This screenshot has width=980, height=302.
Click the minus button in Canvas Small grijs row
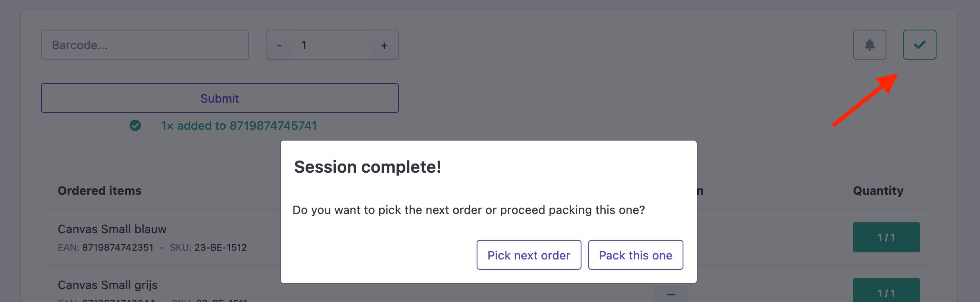pyautogui.click(x=670, y=294)
